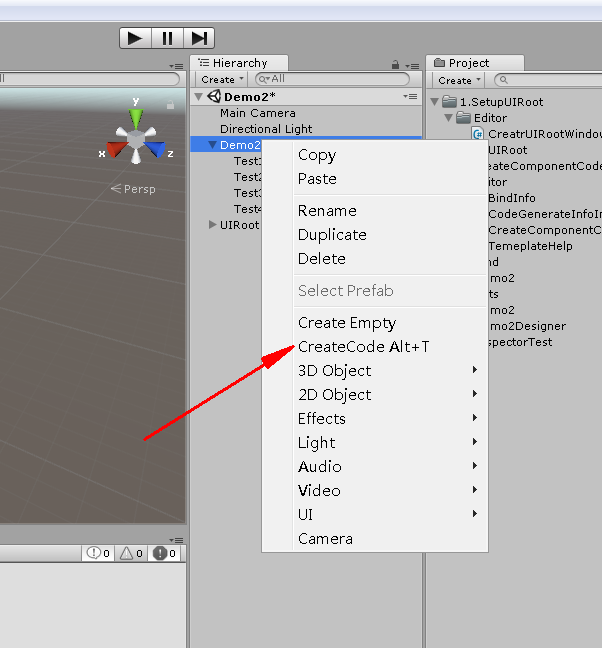Toggle console error messages counter
This screenshot has height=648, width=602.
pos(164,553)
